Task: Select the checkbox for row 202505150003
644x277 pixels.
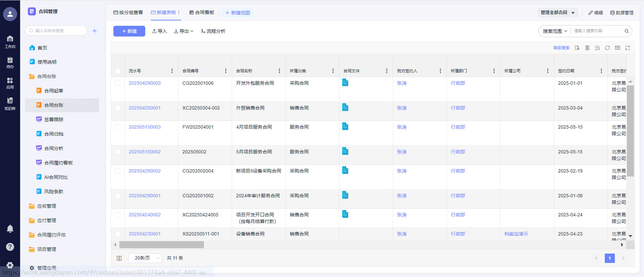Action: 118,127
